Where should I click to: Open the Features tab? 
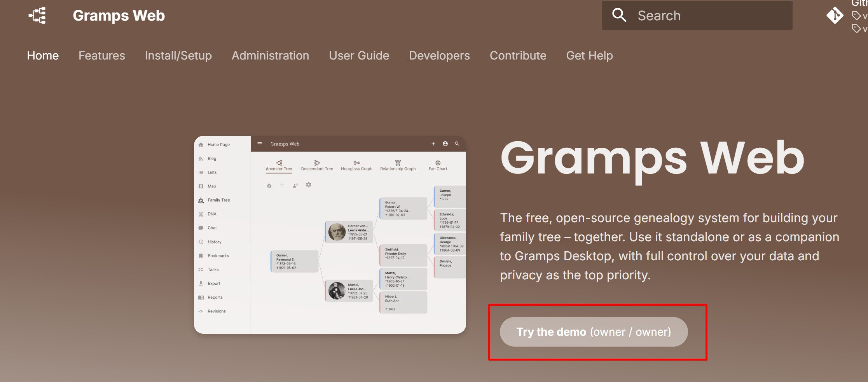pyautogui.click(x=102, y=56)
